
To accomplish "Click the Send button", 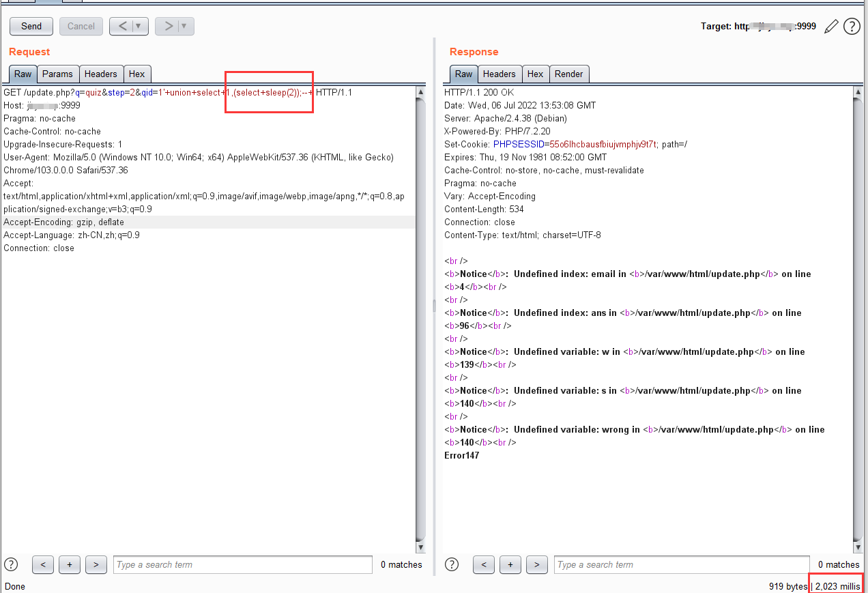I will click(31, 26).
